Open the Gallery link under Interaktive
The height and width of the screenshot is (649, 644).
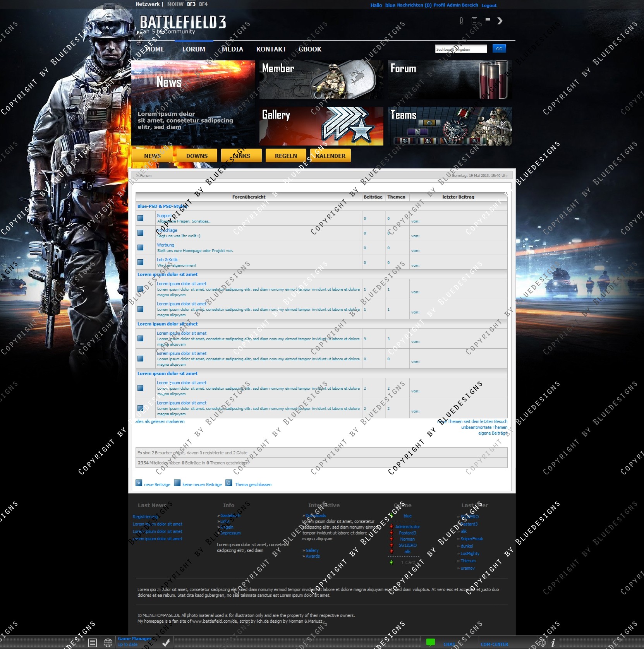pyautogui.click(x=312, y=550)
